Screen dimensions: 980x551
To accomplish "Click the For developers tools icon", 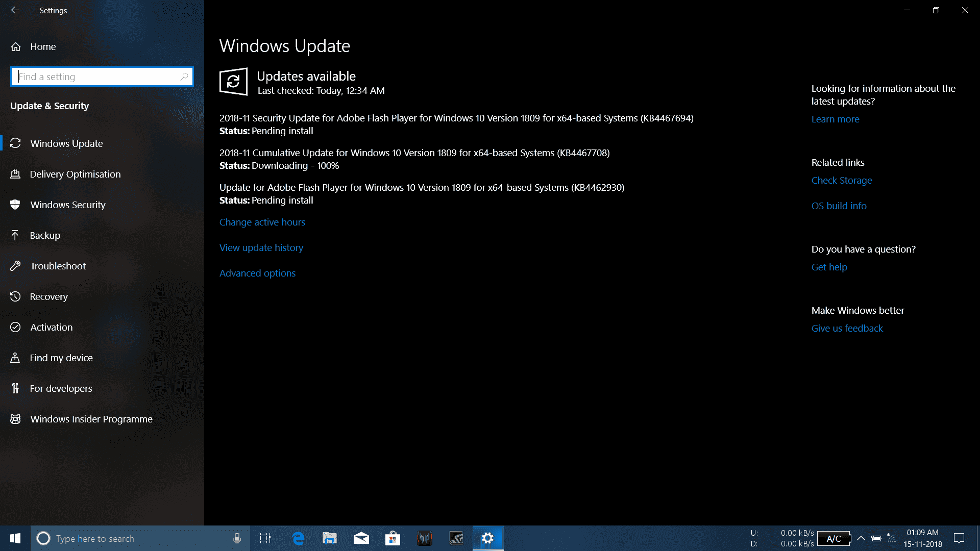I will click(x=15, y=388).
